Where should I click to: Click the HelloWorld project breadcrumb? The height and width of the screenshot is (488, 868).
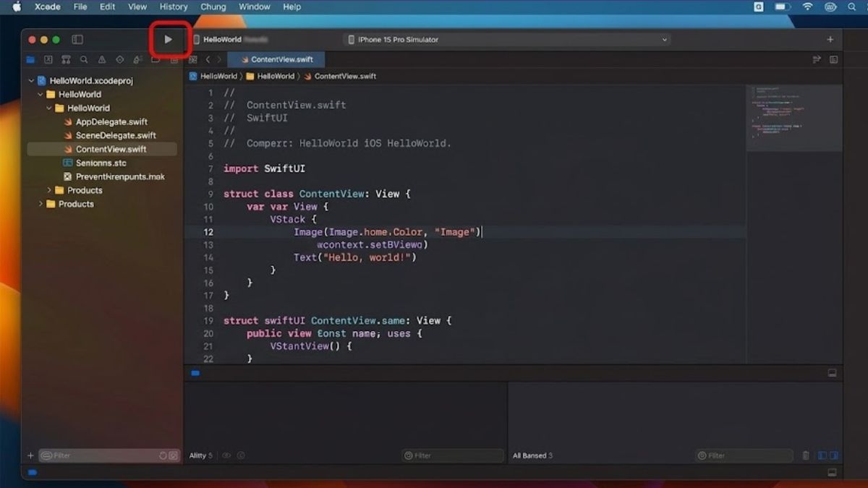point(213,76)
